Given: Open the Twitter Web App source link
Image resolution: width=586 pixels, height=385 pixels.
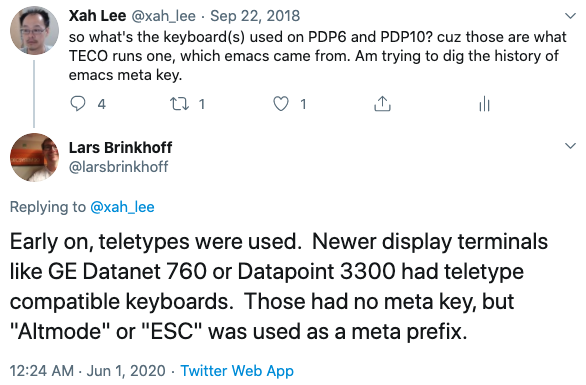Looking at the screenshot, I should pyautogui.click(x=237, y=371).
